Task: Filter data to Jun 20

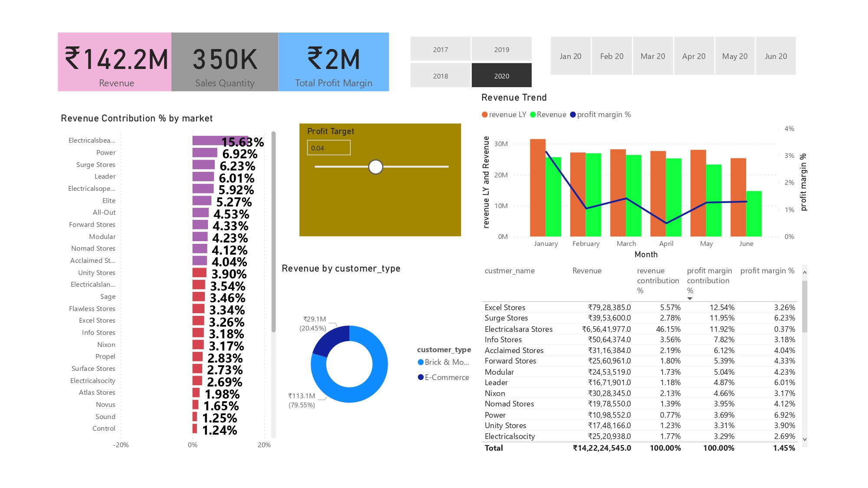Action: (x=776, y=56)
